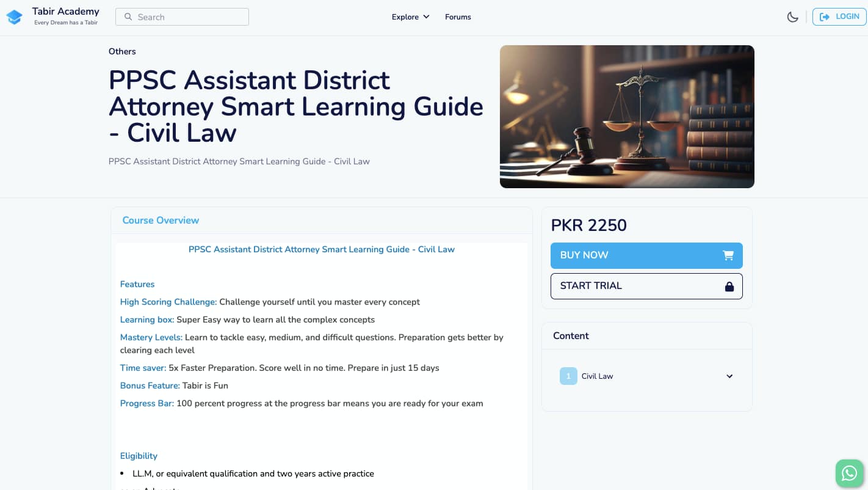
Task: Open the Forums page
Action: [x=458, y=16]
